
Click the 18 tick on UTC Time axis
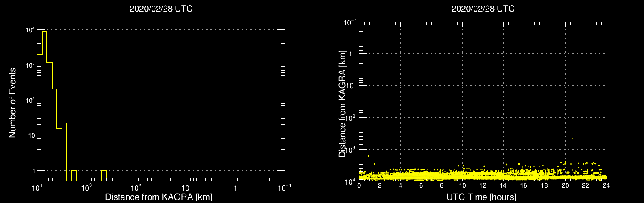tap(545, 186)
